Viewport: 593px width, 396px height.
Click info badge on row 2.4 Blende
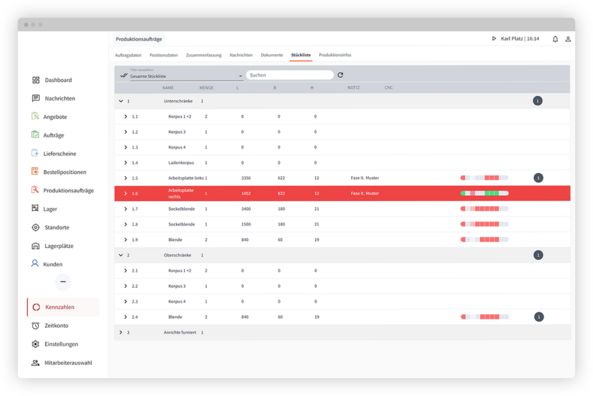[539, 317]
